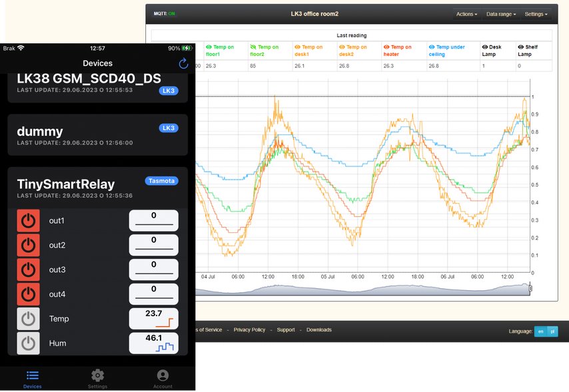
Task: Toggle visibility of Temp under ceiling
Action: 432,47
